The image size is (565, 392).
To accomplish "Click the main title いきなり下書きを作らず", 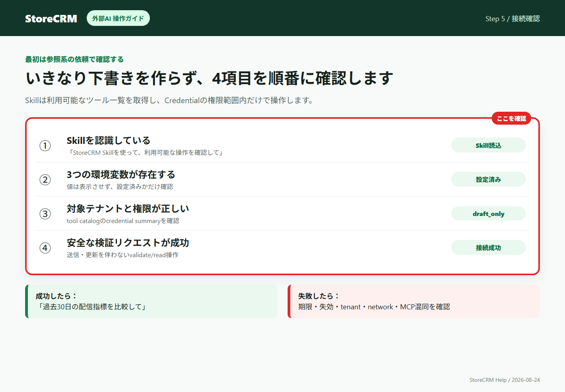I will [x=209, y=78].
